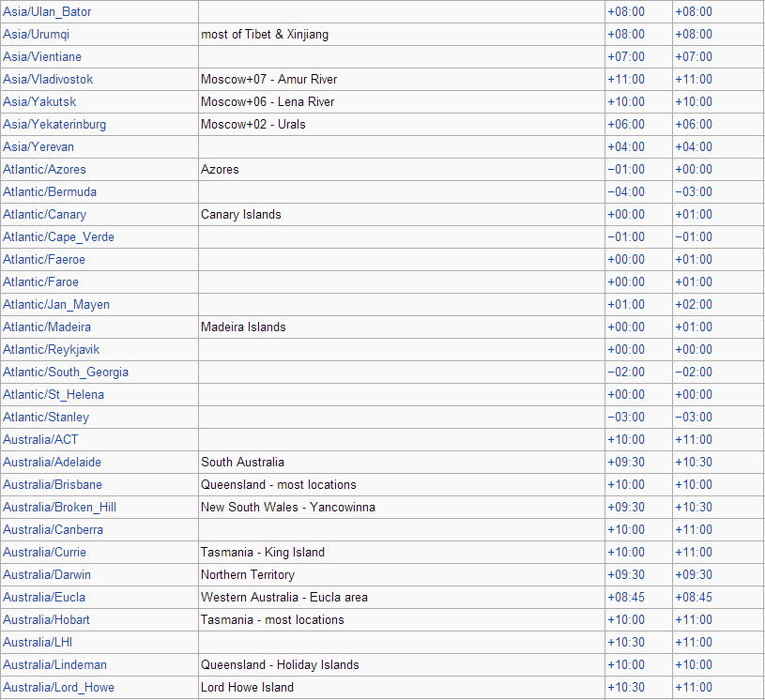The image size is (765, 700).
Task: Follow the Asia/Yekaterinburg link
Action: [x=54, y=125]
